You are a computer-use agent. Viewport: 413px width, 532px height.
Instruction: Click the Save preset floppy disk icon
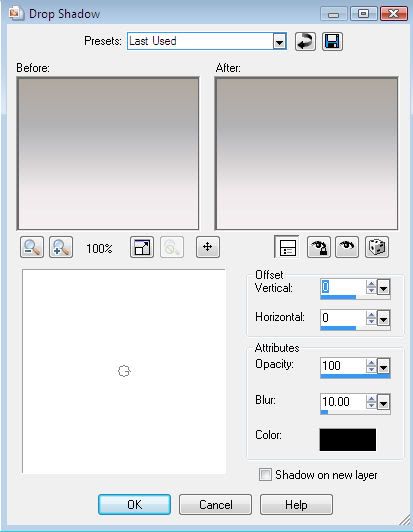[332, 41]
